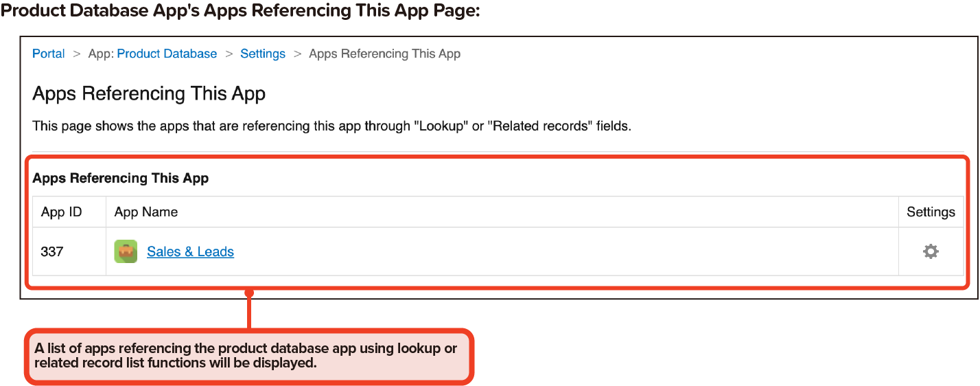Open the Sales & Leads app link
The height and width of the screenshot is (386, 980).
point(190,252)
